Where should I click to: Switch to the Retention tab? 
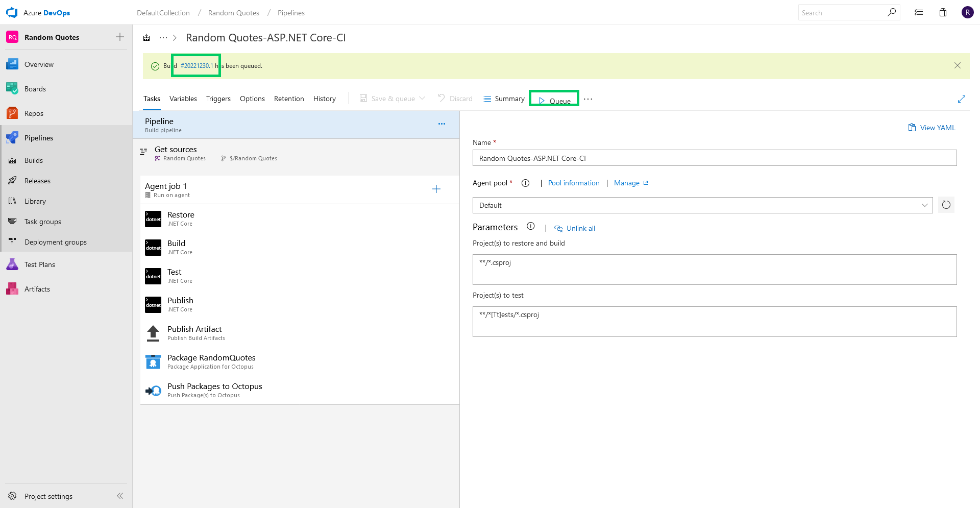(289, 99)
